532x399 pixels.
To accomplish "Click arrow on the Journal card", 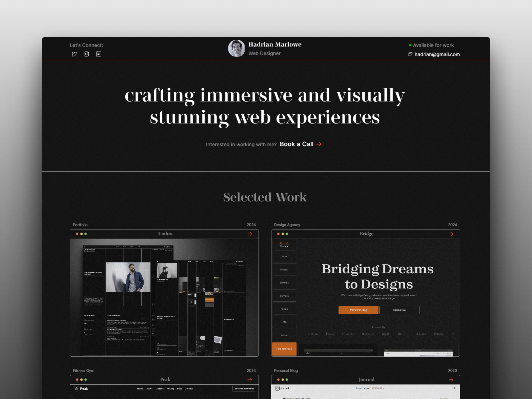I will (451, 379).
